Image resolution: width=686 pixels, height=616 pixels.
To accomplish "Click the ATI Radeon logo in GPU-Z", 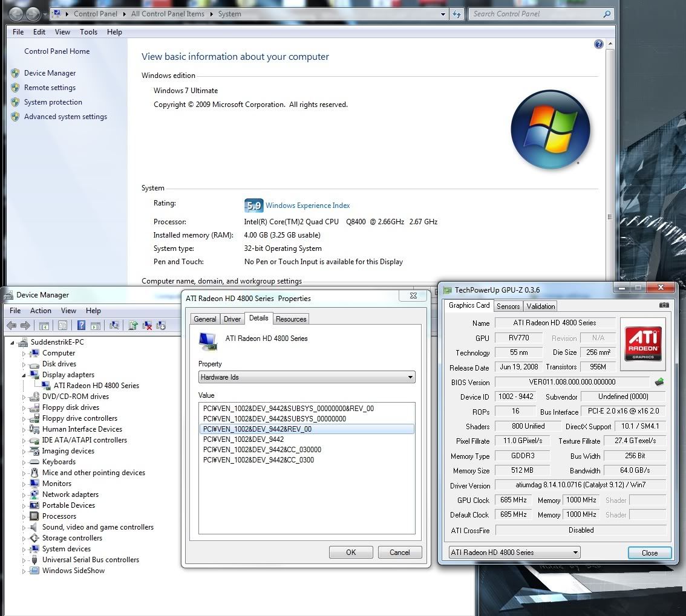I will tap(643, 344).
